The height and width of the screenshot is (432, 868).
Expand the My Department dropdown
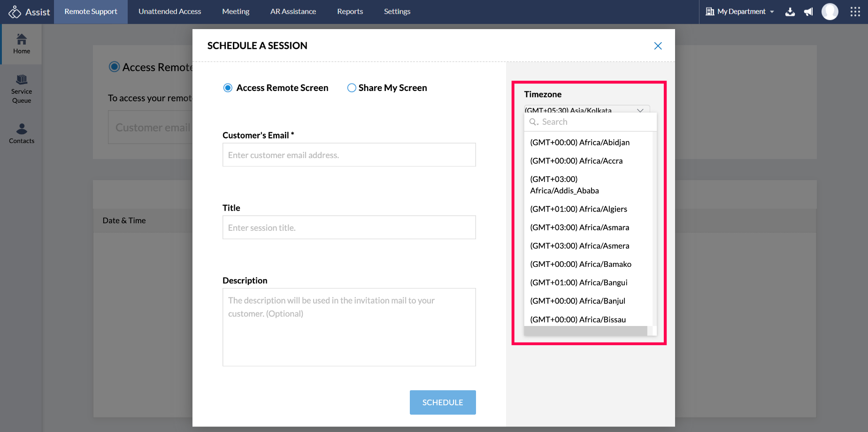pyautogui.click(x=740, y=12)
